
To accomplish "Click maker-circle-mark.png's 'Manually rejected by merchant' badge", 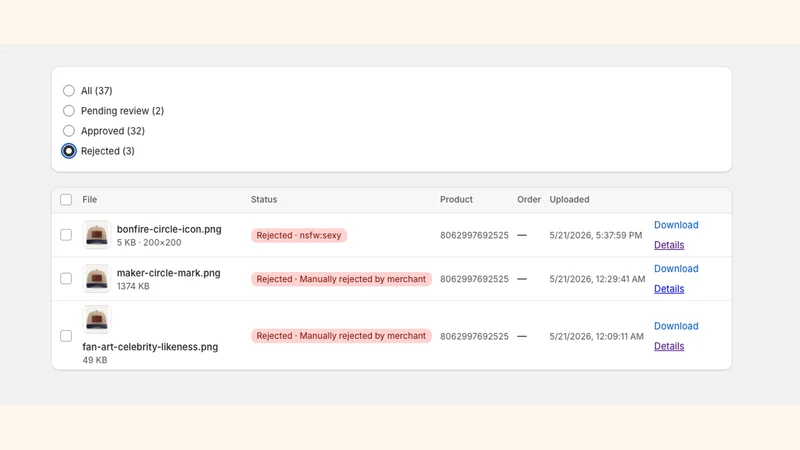I will pyautogui.click(x=341, y=279).
